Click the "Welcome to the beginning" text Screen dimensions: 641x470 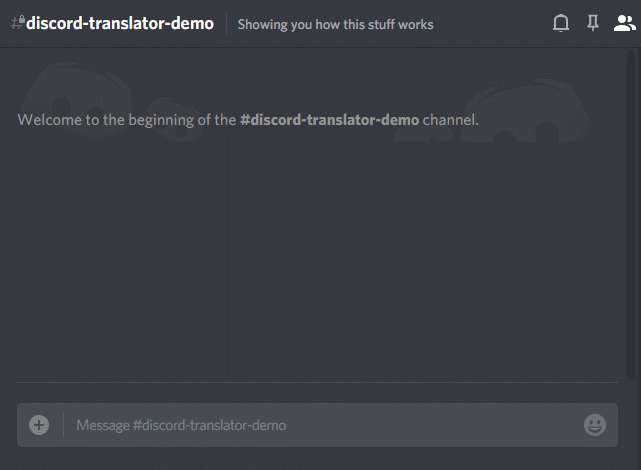tap(105, 120)
